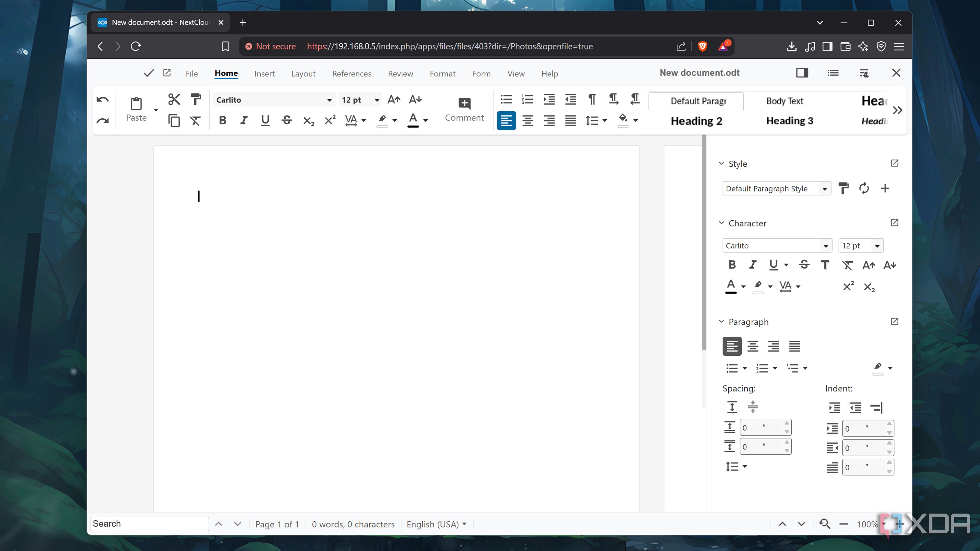Click the Not secure site warning
This screenshot has width=980, height=551.
(x=270, y=46)
